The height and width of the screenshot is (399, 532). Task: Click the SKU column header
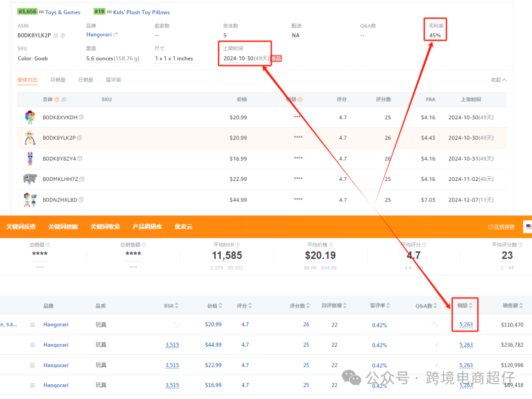[x=106, y=100]
